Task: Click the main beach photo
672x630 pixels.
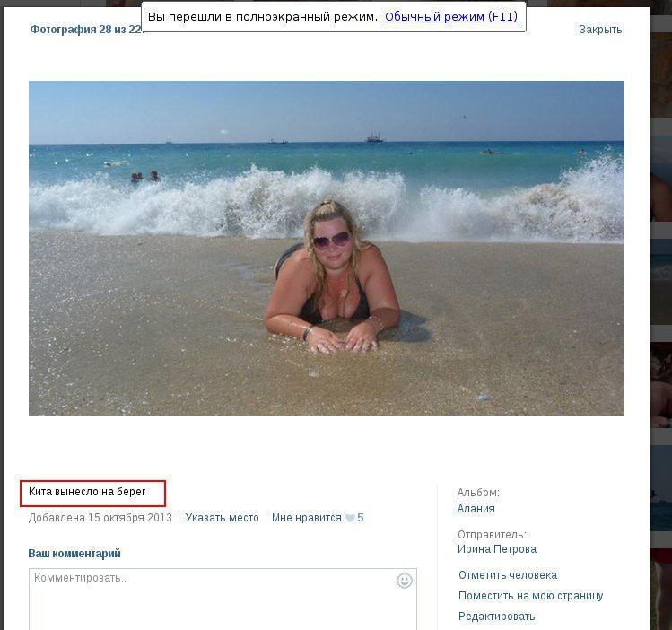Action: click(327, 249)
